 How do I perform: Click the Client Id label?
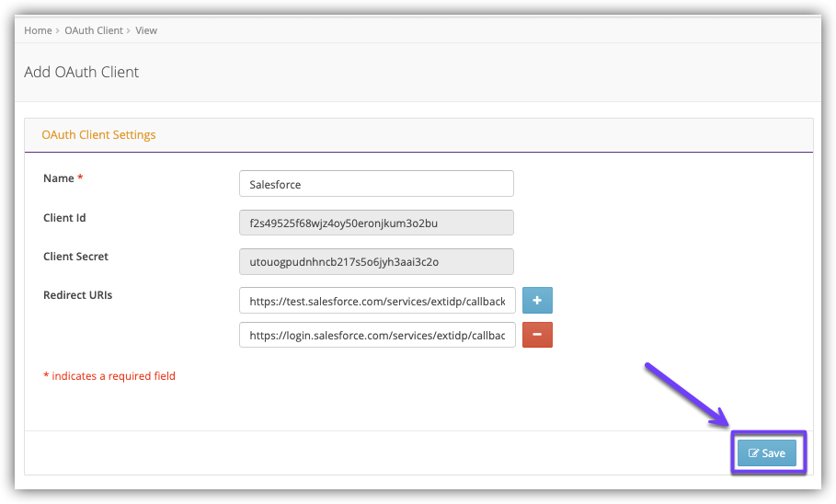click(64, 218)
